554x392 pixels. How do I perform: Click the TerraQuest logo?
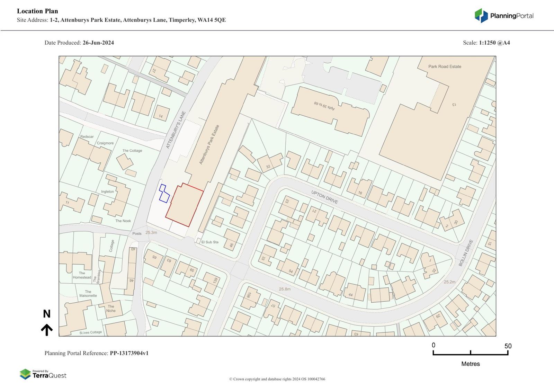coord(43,374)
